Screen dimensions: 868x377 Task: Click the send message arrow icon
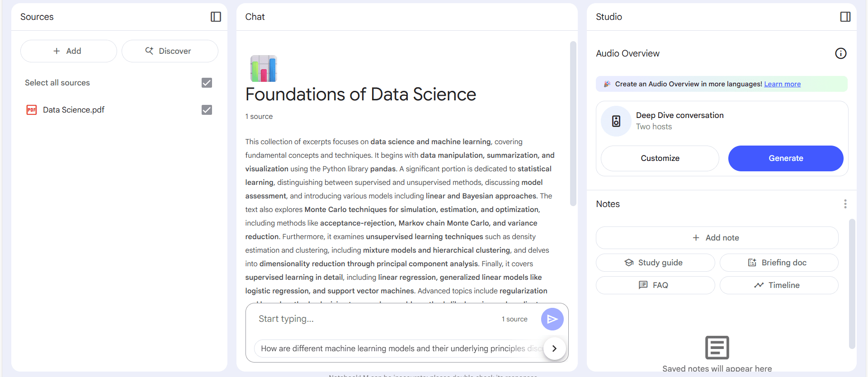click(552, 319)
